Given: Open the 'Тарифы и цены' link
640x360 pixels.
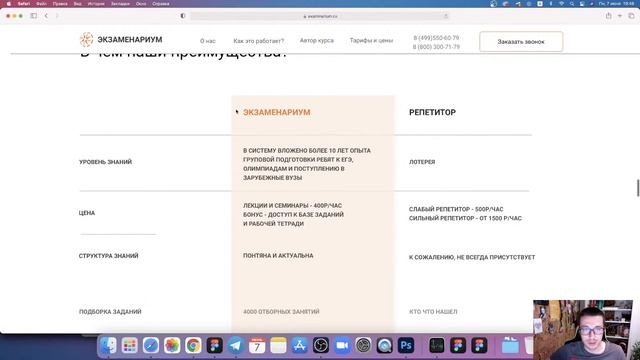Looking at the screenshot, I should tap(371, 40).
